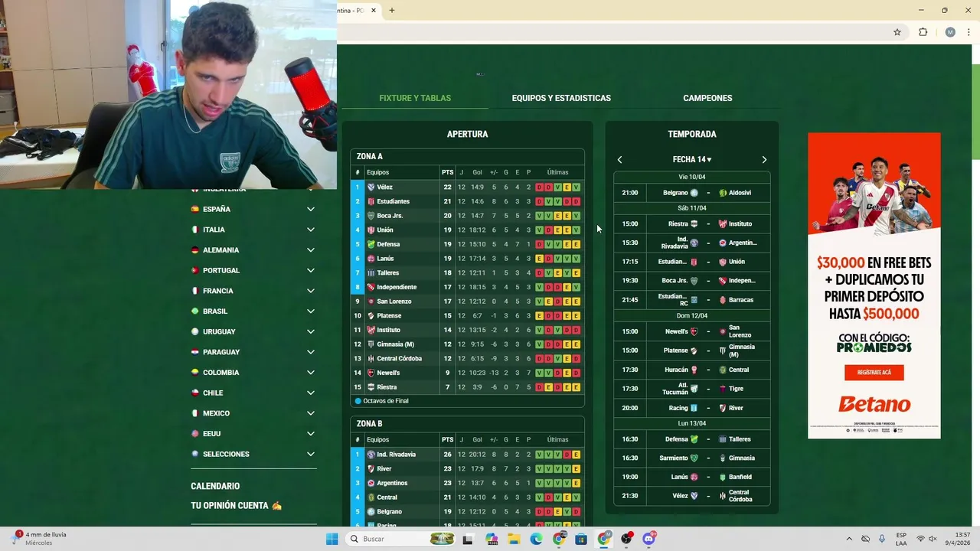
Task: Open Discord from the taskbar
Action: (x=649, y=539)
